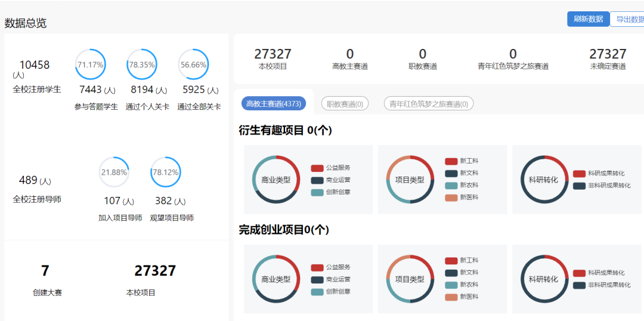Toggle 非科研成果转化 legend swatch in 衍生有趣项目
Screen dimensions: 644x321
click(x=579, y=186)
